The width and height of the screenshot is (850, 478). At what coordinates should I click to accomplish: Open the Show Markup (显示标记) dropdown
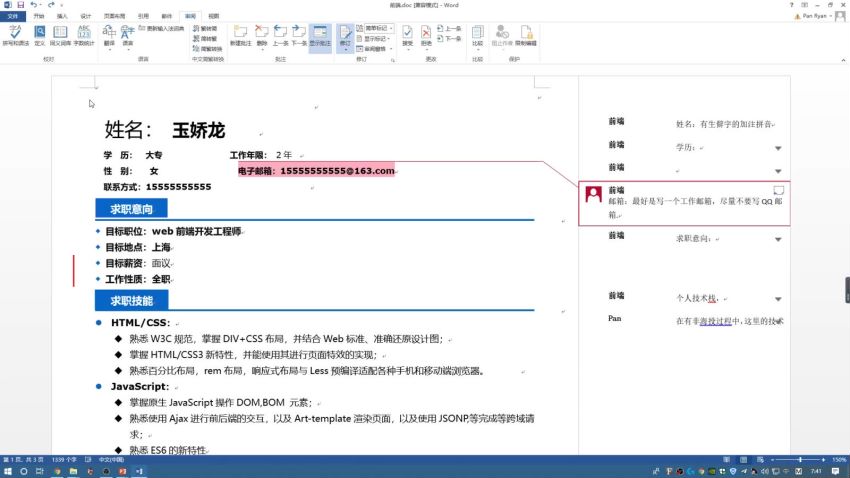coord(374,38)
